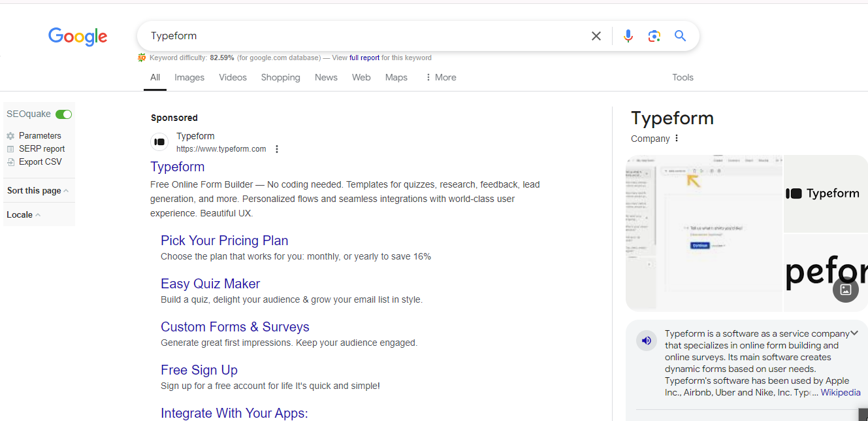868x421 pixels.
Task: Click the Google logo
Action: coord(78,37)
